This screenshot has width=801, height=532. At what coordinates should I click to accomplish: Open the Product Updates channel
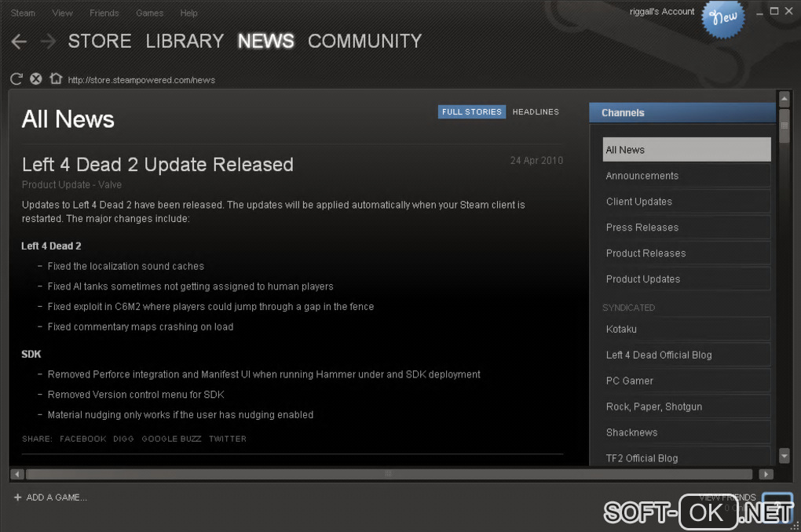tap(686, 279)
